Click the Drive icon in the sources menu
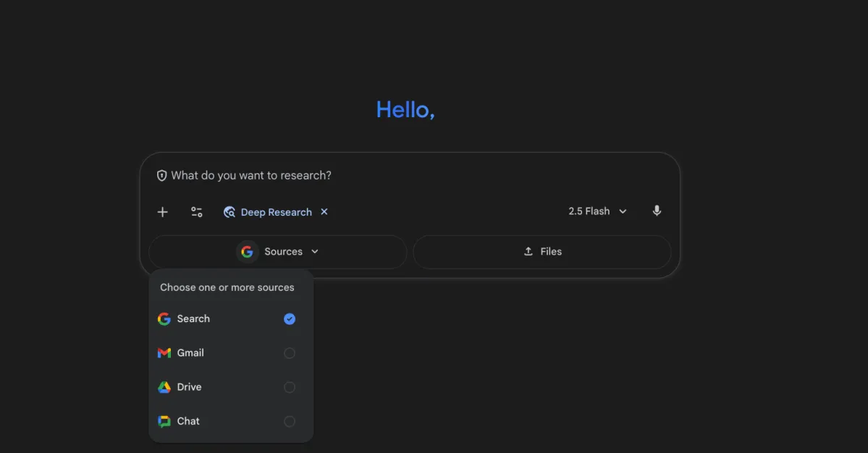This screenshot has width=868, height=453. pos(164,386)
